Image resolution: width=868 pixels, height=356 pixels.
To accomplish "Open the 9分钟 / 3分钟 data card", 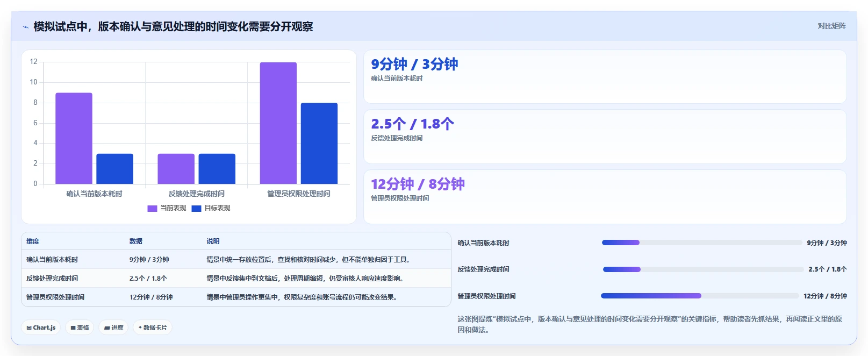I will coord(605,76).
